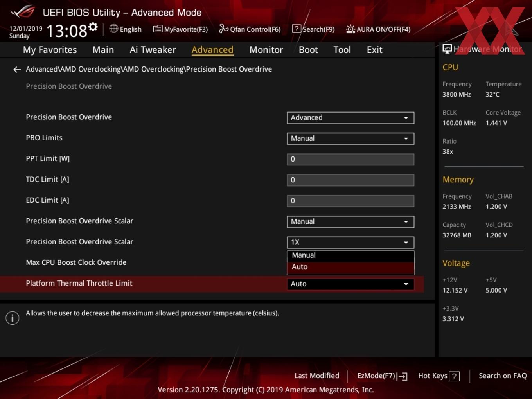The height and width of the screenshot is (399, 532).
Task: Select the Max CPU Boost Clock Override row
Action: coord(76,262)
